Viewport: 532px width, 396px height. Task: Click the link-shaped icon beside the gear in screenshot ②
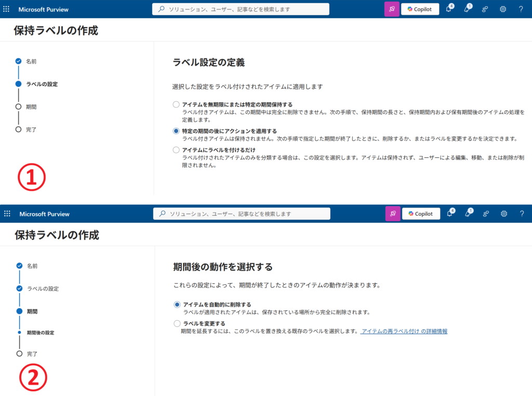[x=486, y=214]
